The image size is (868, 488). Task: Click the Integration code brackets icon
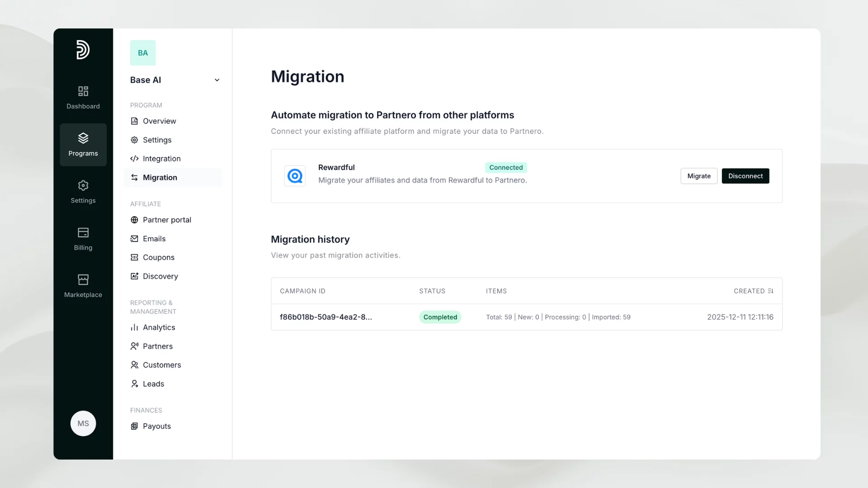(x=134, y=159)
